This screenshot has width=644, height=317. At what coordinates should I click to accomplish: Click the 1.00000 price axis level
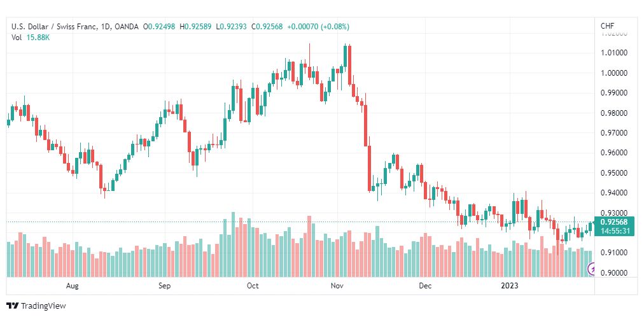click(x=613, y=73)
